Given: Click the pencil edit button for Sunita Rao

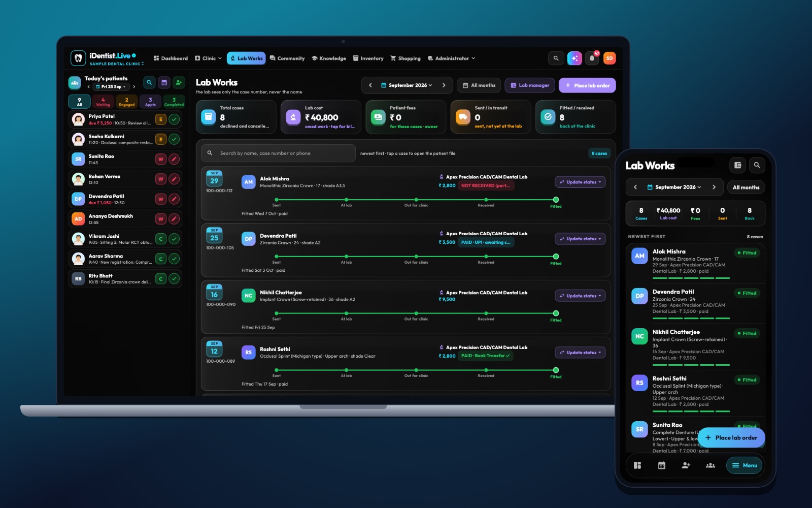Looking at the screenshot, I should click(x=174, y=159).
